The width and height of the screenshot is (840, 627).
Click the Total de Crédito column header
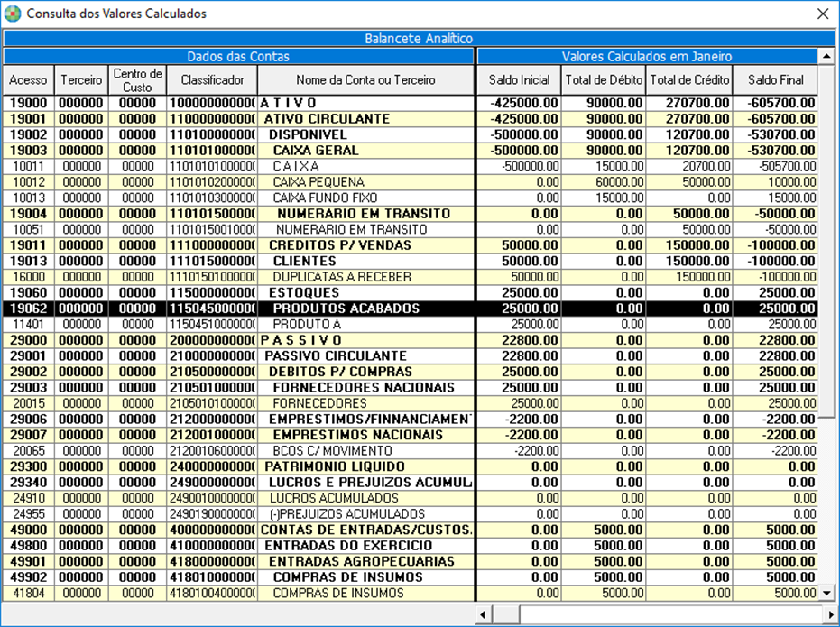click(689, 80)
